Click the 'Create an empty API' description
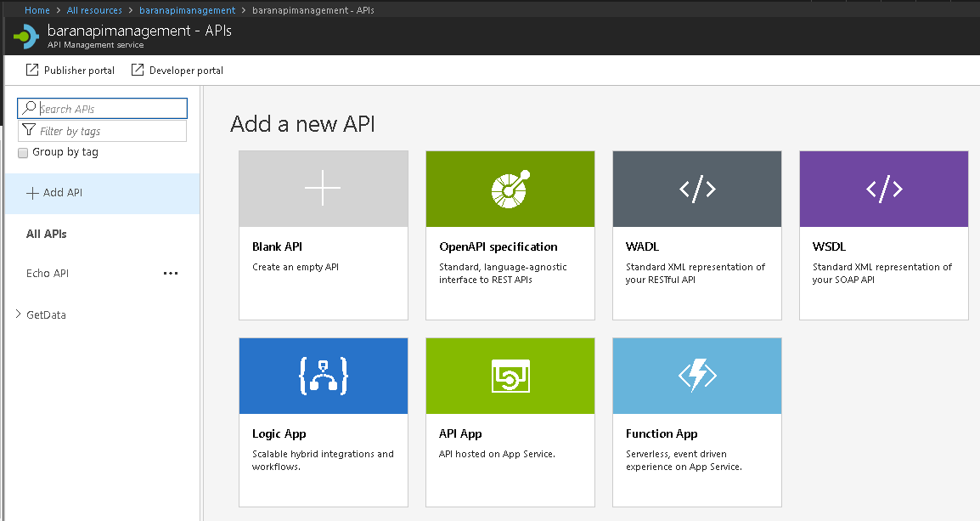 [x=296, y=267]
